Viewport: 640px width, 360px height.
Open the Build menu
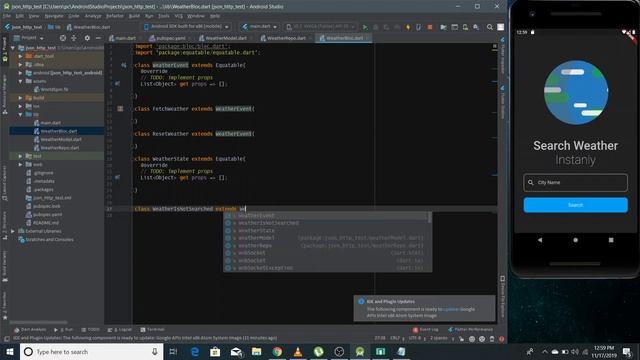tap(134, 16)
